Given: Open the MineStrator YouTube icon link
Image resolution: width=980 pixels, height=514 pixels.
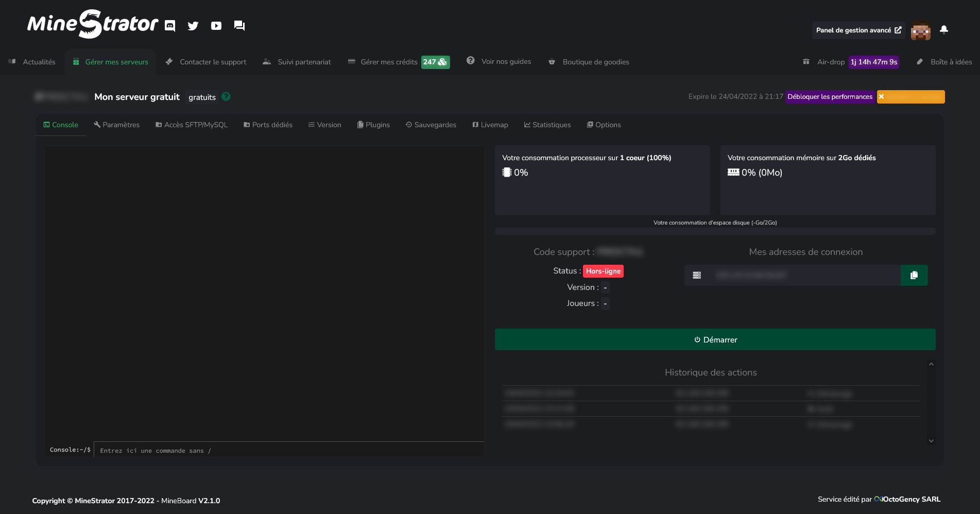Looking at the screenshot, I should coord(216,26).
